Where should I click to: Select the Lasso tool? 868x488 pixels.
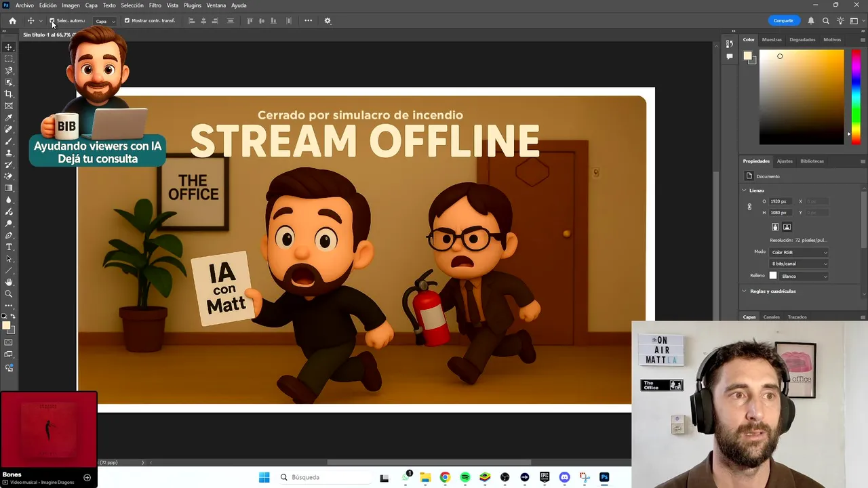tap(9, 70)
